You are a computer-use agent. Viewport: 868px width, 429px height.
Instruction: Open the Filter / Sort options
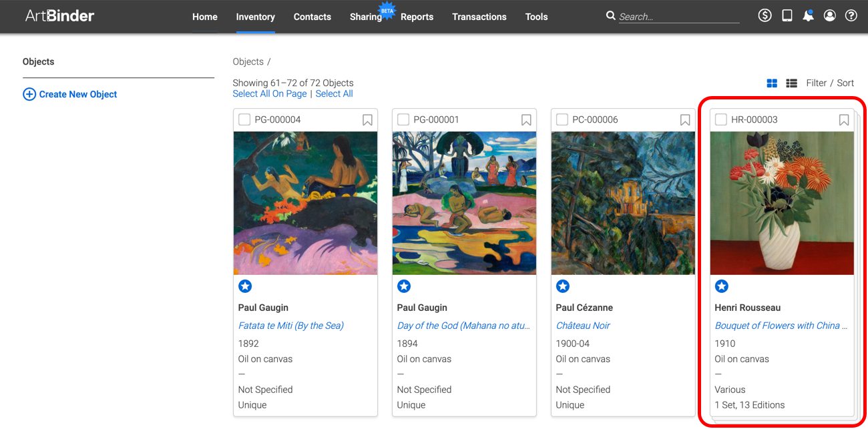(830, 83)
